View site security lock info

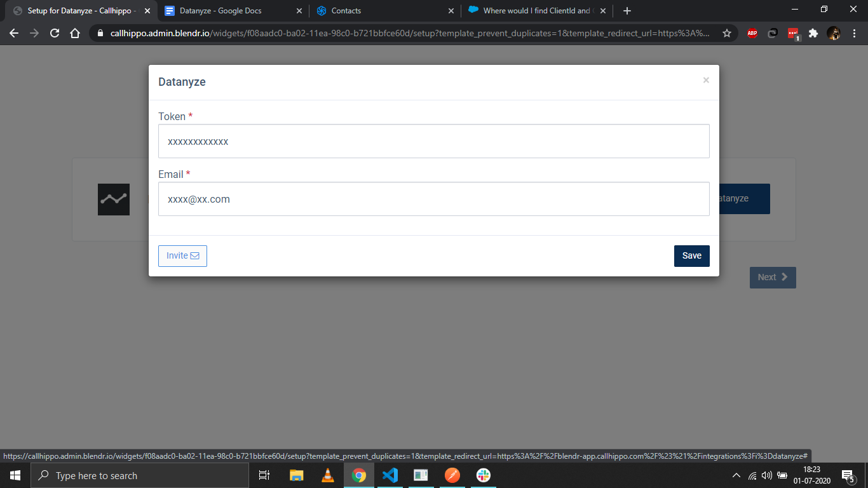[100, 33]
